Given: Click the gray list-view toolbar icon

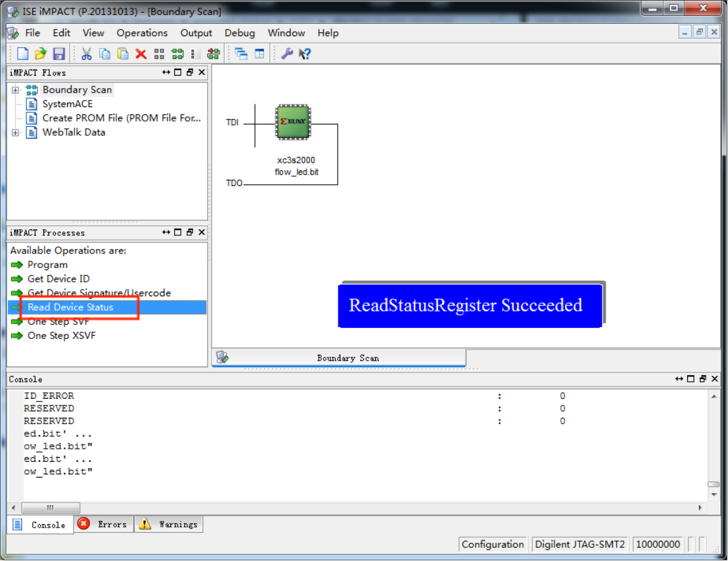Looking at the screenshot, I should [x=195, y=54].
